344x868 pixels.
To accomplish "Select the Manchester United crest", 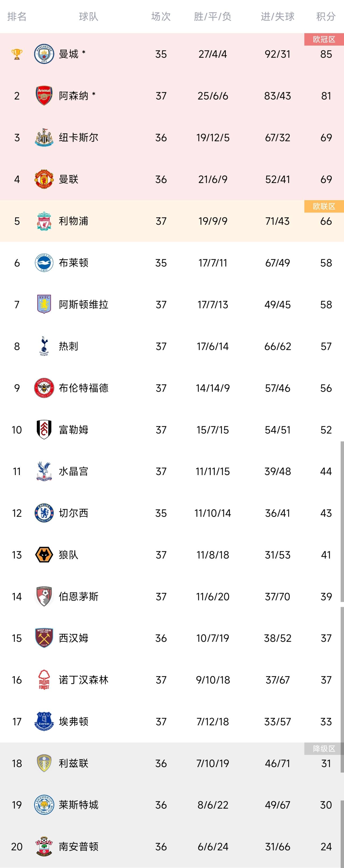I will pyautogui.click(x=44, y=179).
